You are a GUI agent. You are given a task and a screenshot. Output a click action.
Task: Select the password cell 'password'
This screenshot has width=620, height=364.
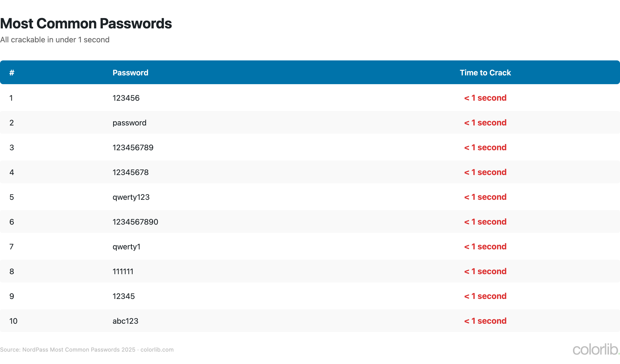coord(129,123)
